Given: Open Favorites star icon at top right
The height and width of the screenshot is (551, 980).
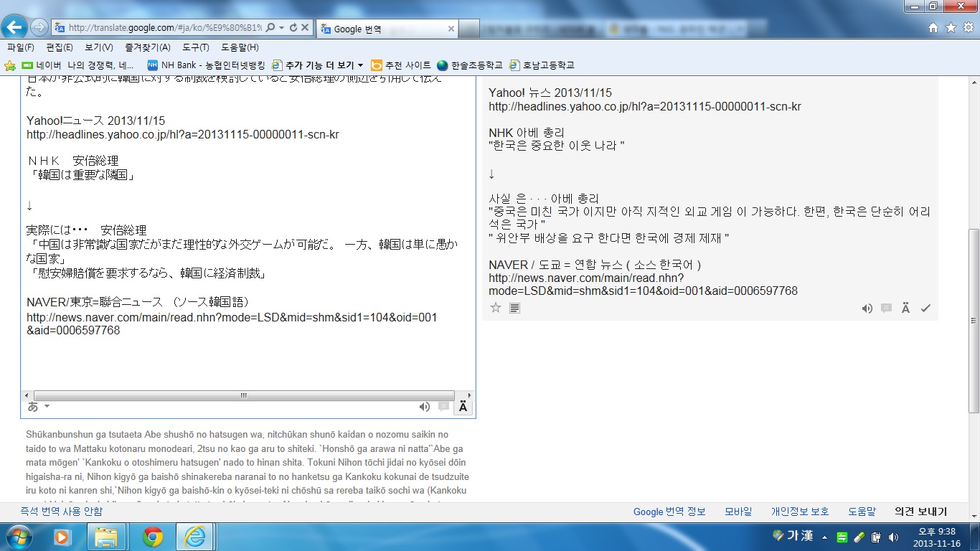Looking at the screenshot, I should point(951,28).
